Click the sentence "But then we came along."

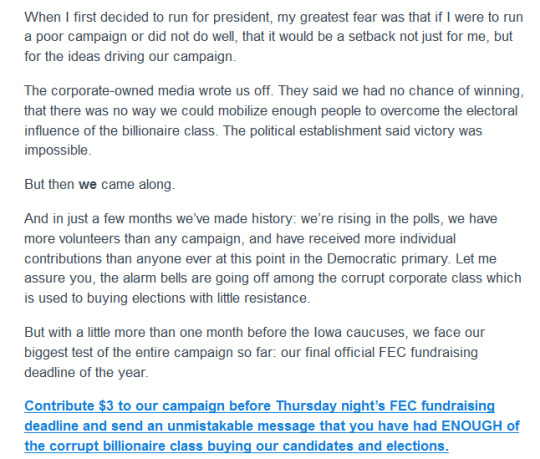pyautogui.click(x=100, y=185)
